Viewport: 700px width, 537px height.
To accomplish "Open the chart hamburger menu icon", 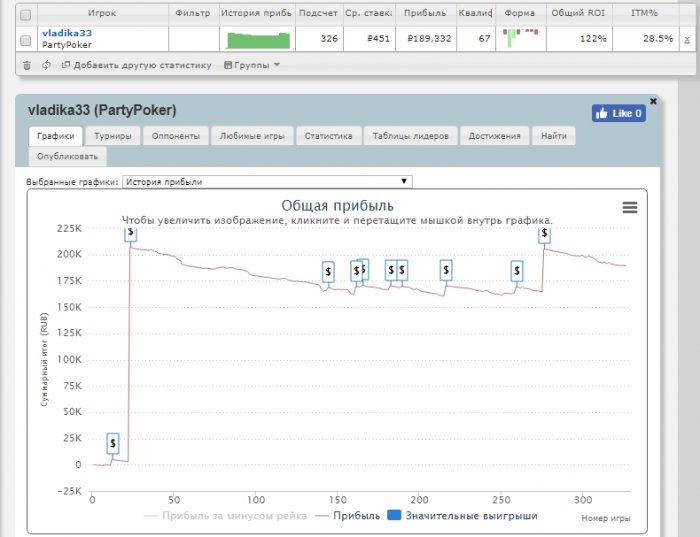I will [630, 207].
